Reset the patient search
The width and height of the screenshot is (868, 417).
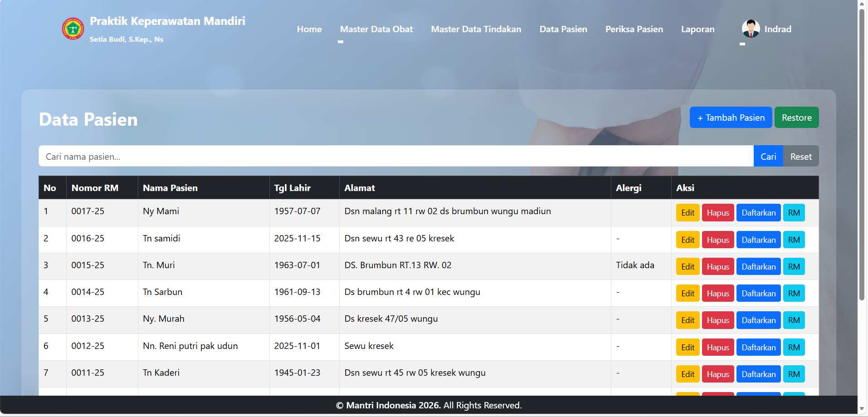point(800,157)
